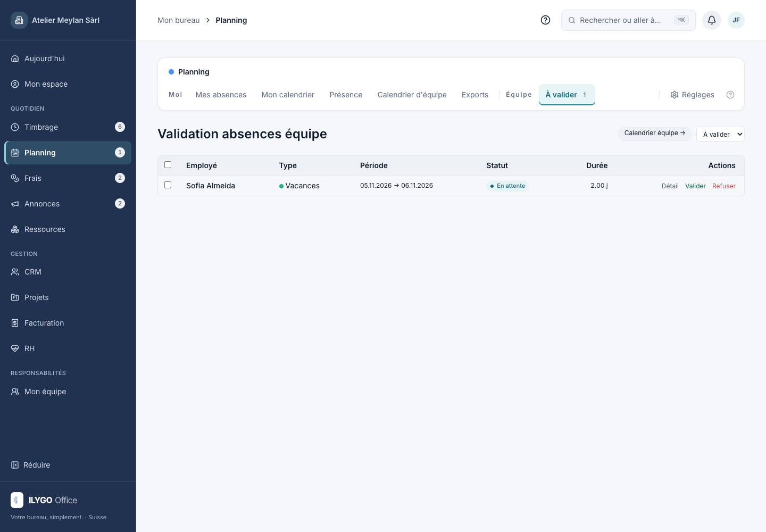Image resolution: width=766 pixels, height=532 pixels.
Task: Open Réglages settings
Action: coord(692,95)
